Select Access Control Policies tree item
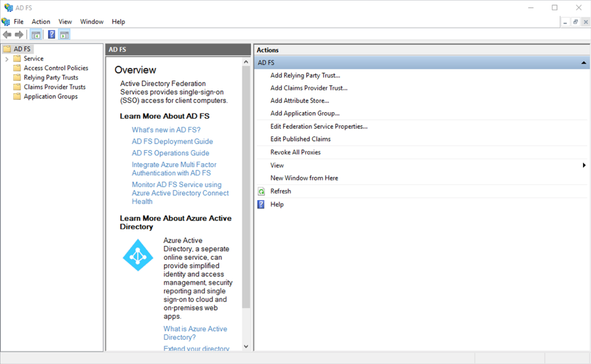The width and height of the screenshot is (591, 364). 56,68
